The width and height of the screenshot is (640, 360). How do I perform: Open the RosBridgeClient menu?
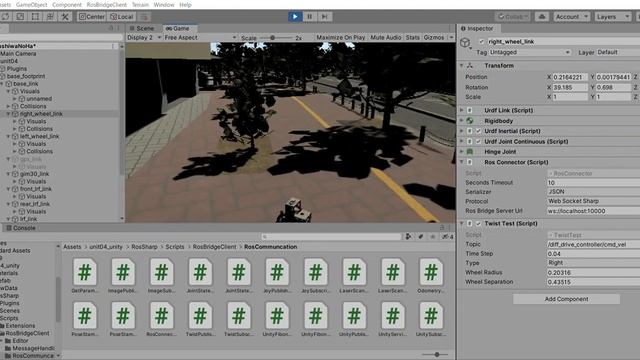click(x=107, y=4)
